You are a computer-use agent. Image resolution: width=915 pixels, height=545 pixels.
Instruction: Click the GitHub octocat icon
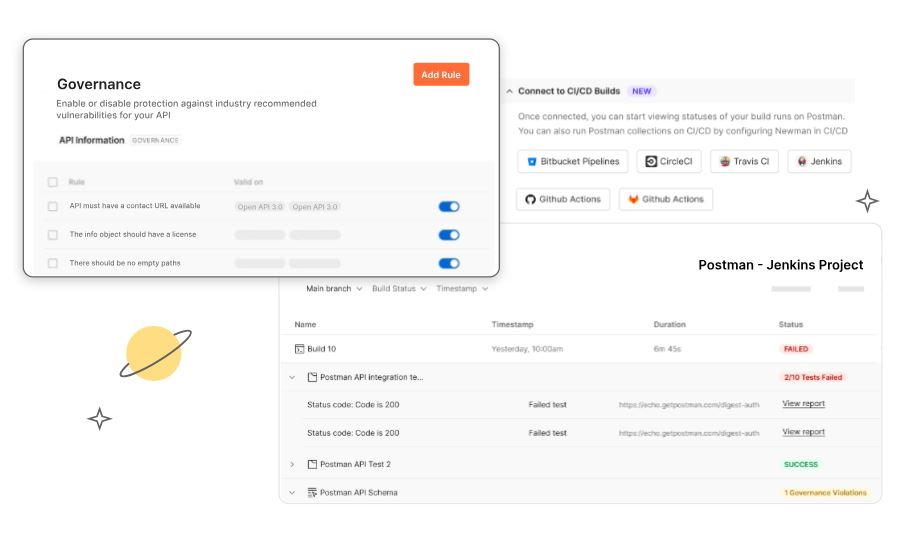(x=531, y=199)
